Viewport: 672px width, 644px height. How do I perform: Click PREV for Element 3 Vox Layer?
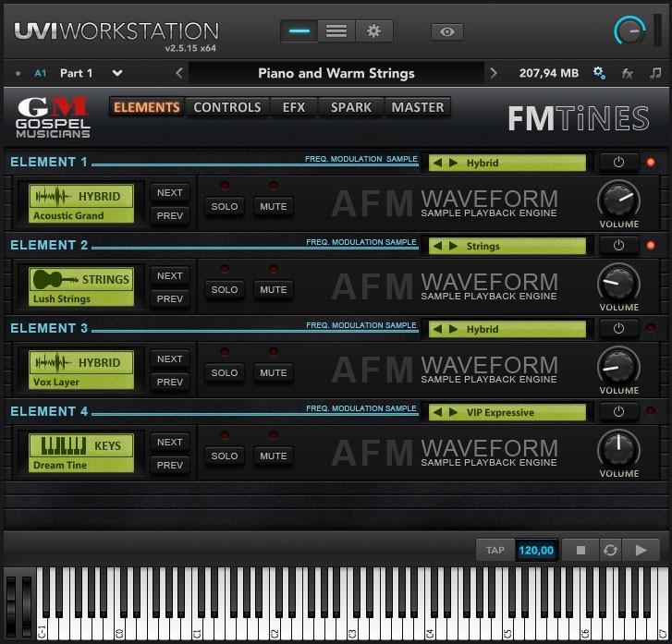pos(170,382)
